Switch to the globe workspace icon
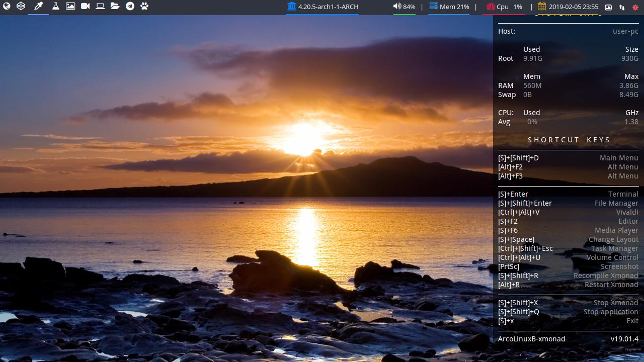 click(7, 7)
